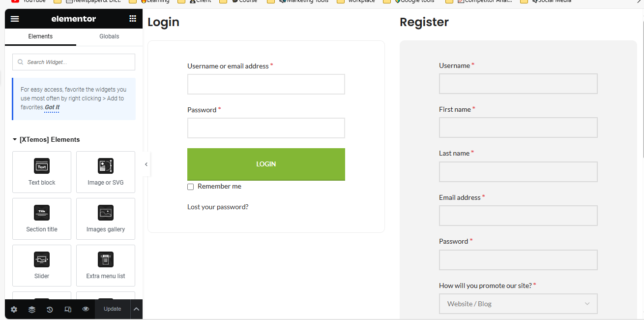The image size is (644, 320).
Task: Select the Text block widget
Action: tap(42, 172)
